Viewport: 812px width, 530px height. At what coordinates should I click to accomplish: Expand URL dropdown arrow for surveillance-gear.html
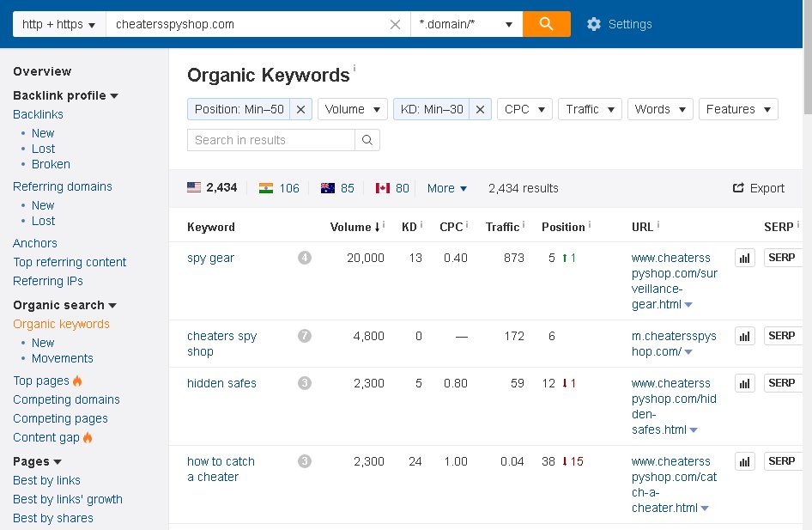[x=688, y=305]
